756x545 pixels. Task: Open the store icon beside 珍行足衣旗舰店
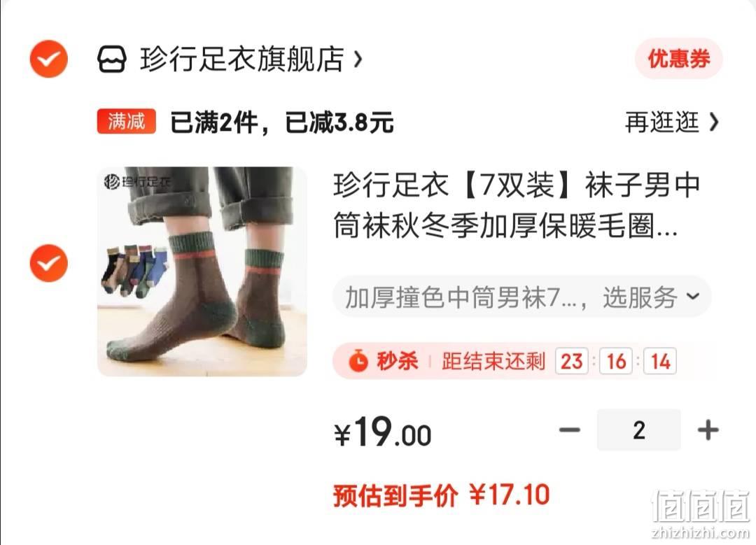click(x=112, y=59)
